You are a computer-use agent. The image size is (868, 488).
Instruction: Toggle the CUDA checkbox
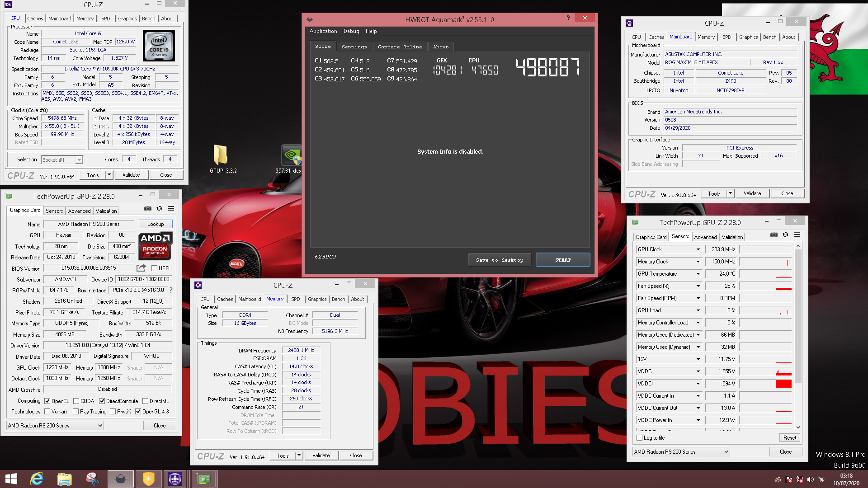tap(76, 401)
